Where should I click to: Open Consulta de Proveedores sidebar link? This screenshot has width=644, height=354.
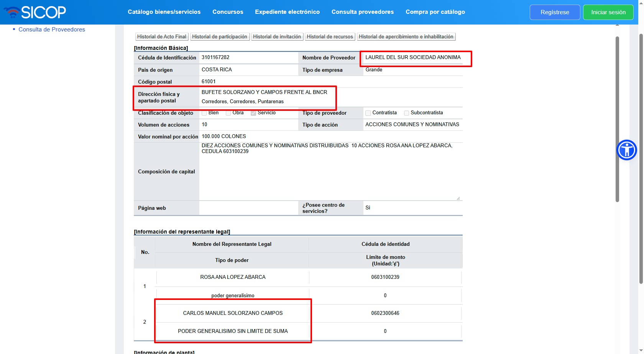tap(52, 30)
